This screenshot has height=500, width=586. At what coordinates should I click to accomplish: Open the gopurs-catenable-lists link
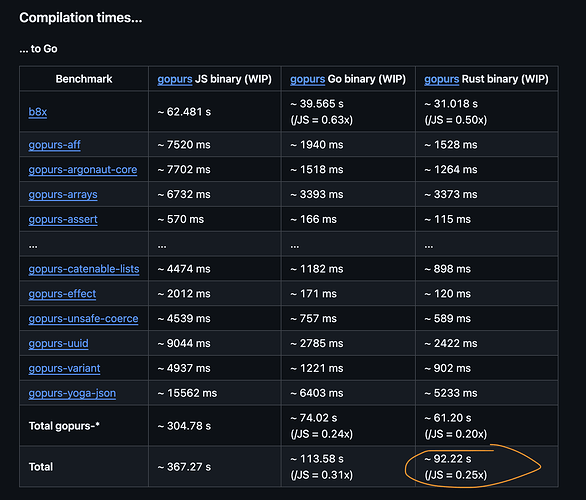point(84,269)
